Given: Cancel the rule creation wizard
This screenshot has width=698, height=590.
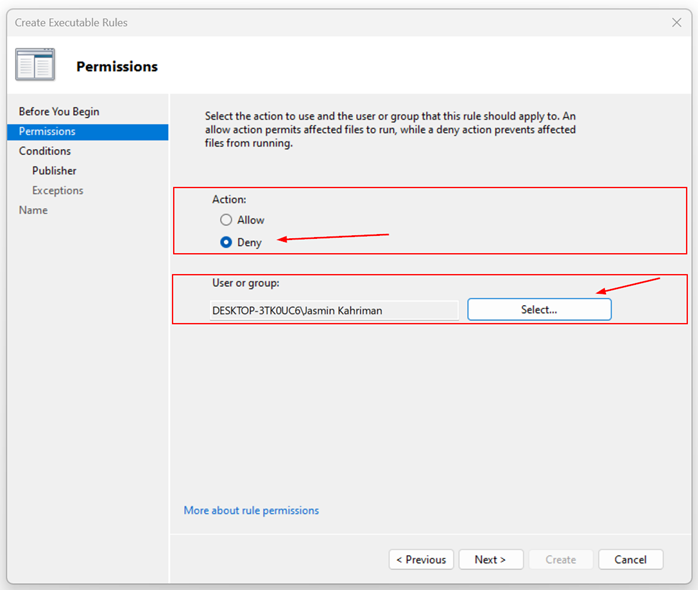Looking at the screenshot, I should coord(630,560).
